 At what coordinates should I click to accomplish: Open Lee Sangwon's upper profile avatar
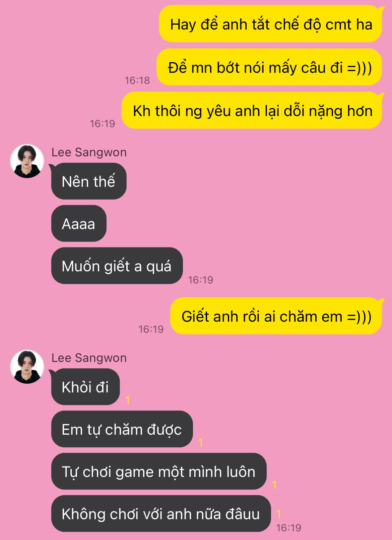click(x=27, y=161)
